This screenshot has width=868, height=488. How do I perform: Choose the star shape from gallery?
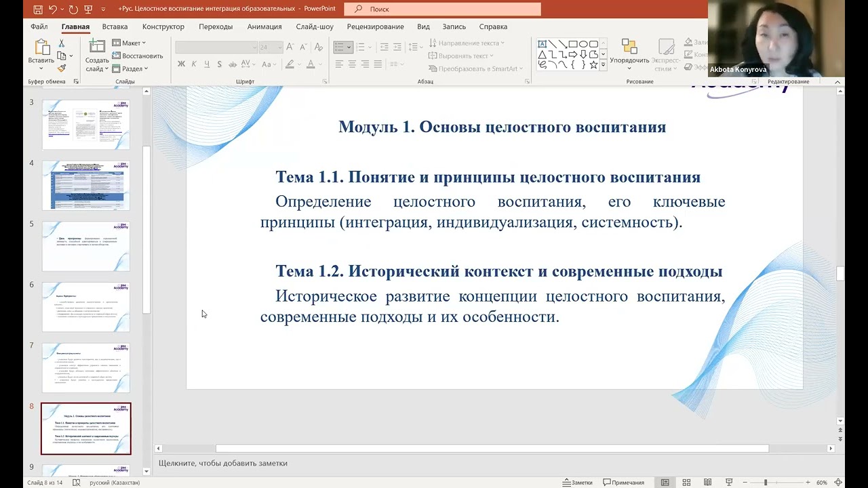[x=593, y=65]
